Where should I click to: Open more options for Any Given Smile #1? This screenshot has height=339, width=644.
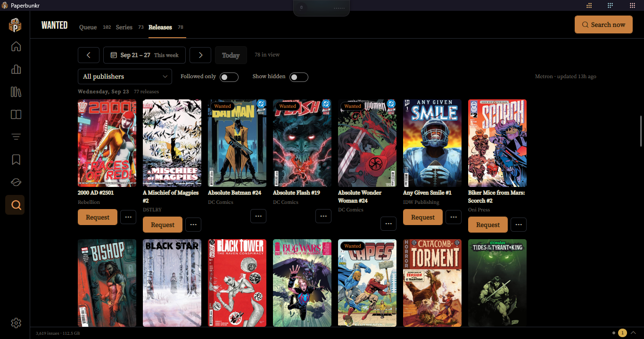point(454,217)
